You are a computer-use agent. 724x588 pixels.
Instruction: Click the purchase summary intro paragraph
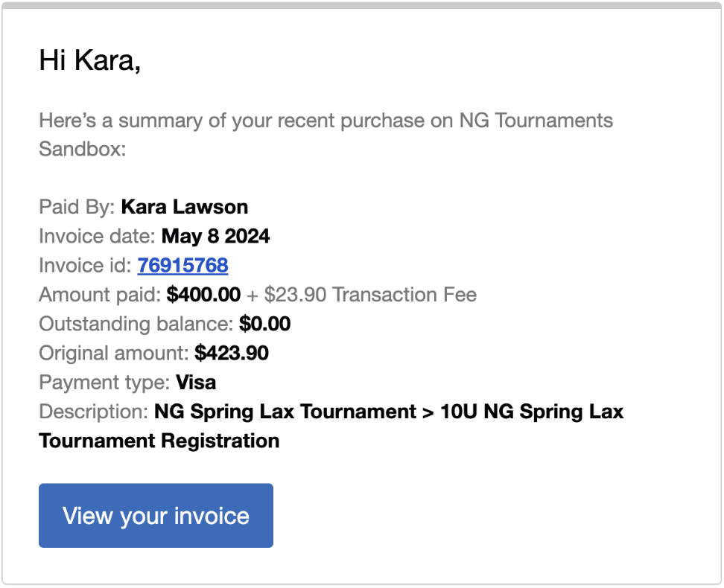pyautogui.click(x=326, y=135)
